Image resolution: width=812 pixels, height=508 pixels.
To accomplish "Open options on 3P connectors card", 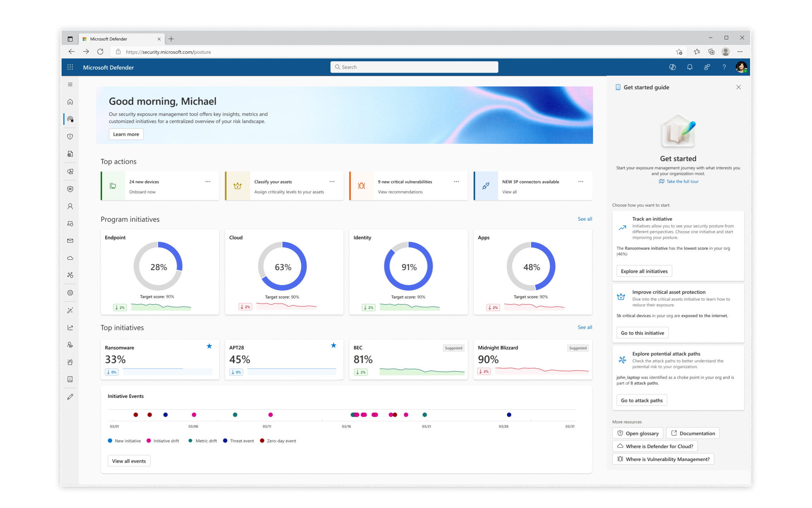I will coord(580,182).
